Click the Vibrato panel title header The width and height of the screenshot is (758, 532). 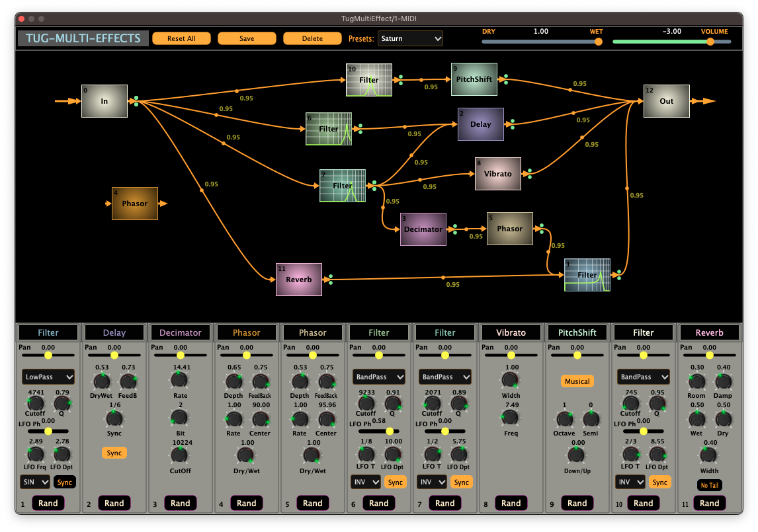(511, 332)
